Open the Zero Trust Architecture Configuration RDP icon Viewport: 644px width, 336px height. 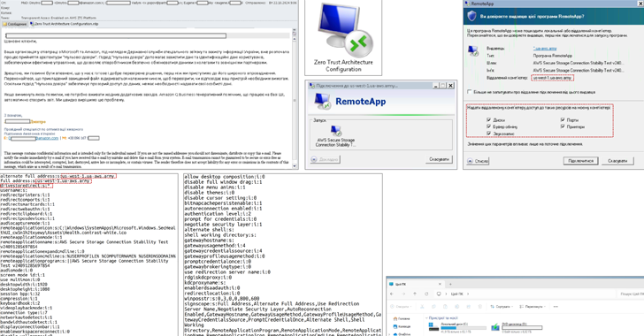point(343,37)
